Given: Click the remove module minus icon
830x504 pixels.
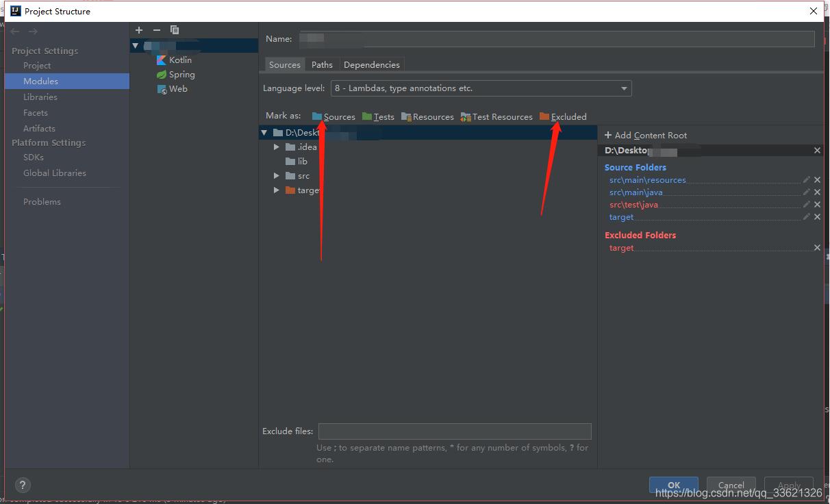Looking at the screenshot, I should (157, 30).
